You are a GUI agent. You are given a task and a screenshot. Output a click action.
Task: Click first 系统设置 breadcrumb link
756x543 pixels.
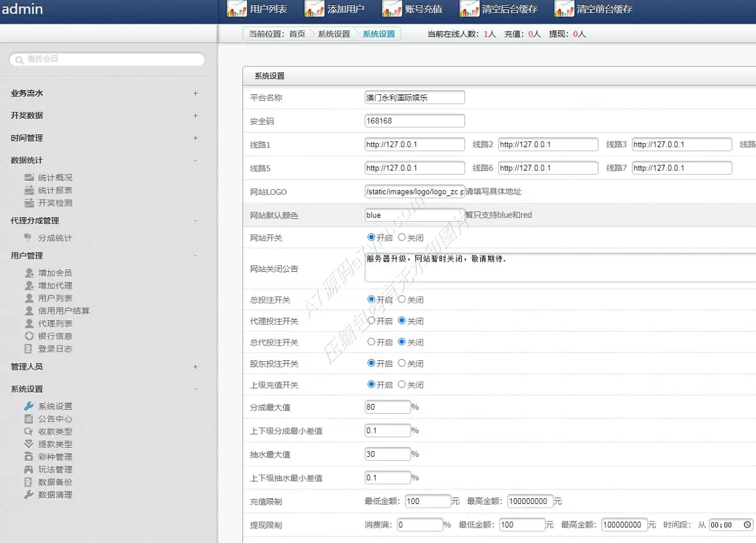[x=334, y=34]
